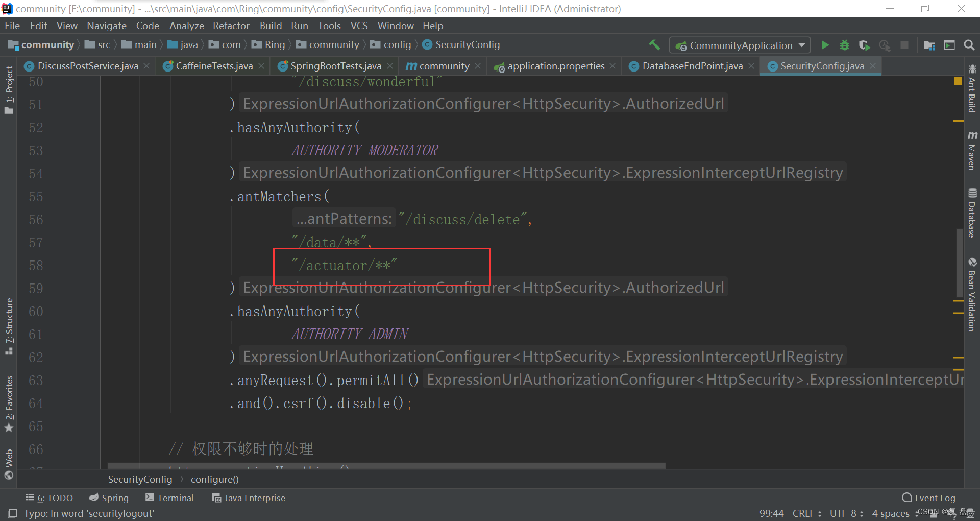This screenshot has height=521, width=980.
Task: Click the configure() method breadcrumb
Action: tap(214, 479)
